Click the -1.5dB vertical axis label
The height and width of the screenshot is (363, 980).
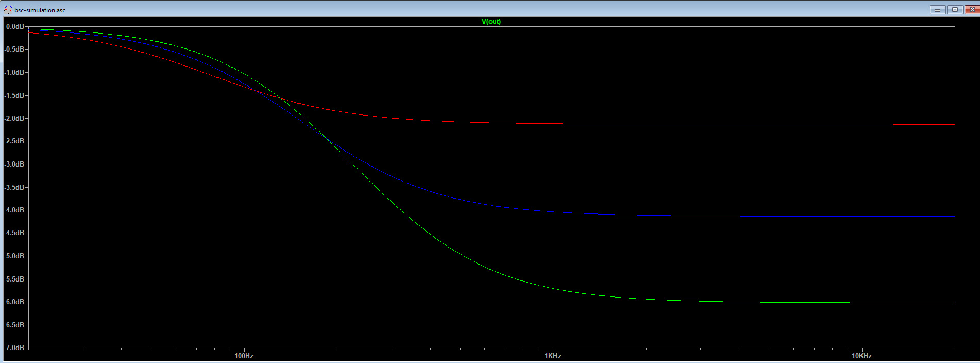(x=14, y=96)
